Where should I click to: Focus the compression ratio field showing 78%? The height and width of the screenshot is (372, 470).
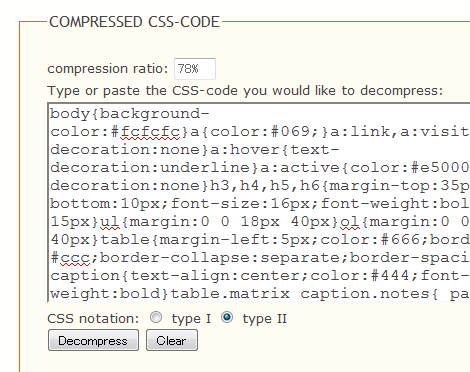tap(195, 69)
